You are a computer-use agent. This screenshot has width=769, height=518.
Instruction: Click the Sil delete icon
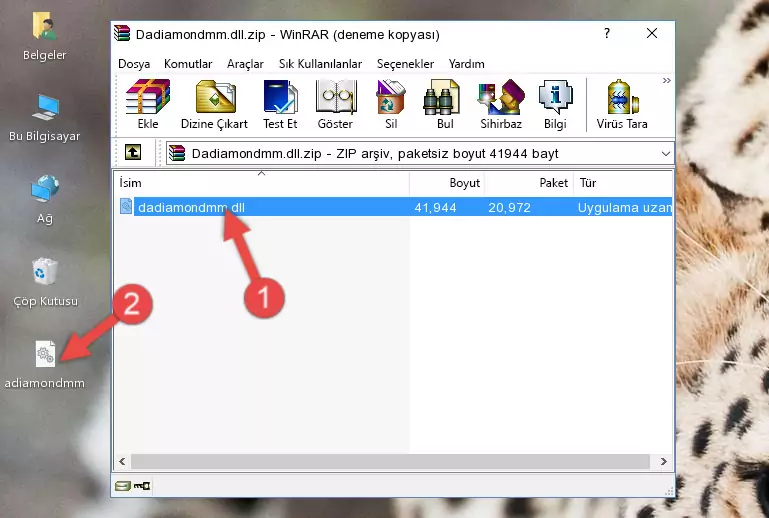point(391,104)
